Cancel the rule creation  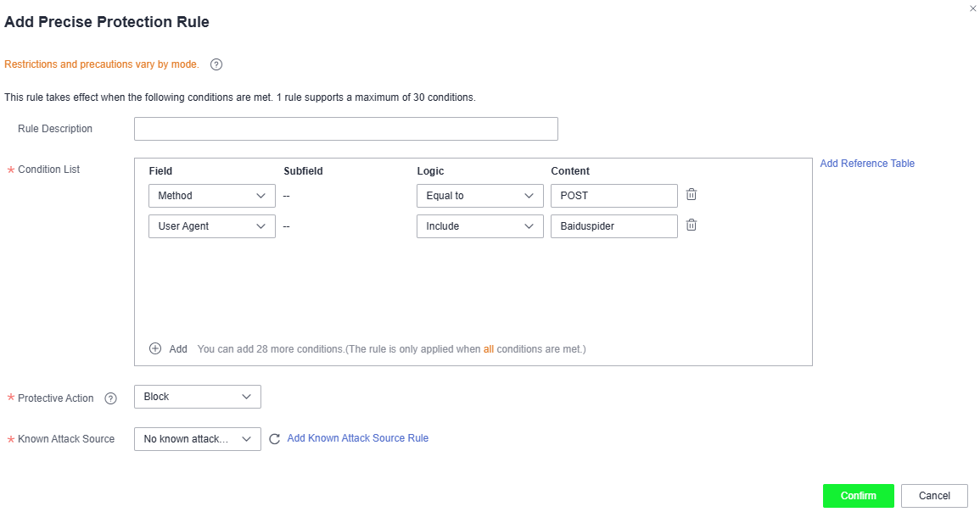934,496
